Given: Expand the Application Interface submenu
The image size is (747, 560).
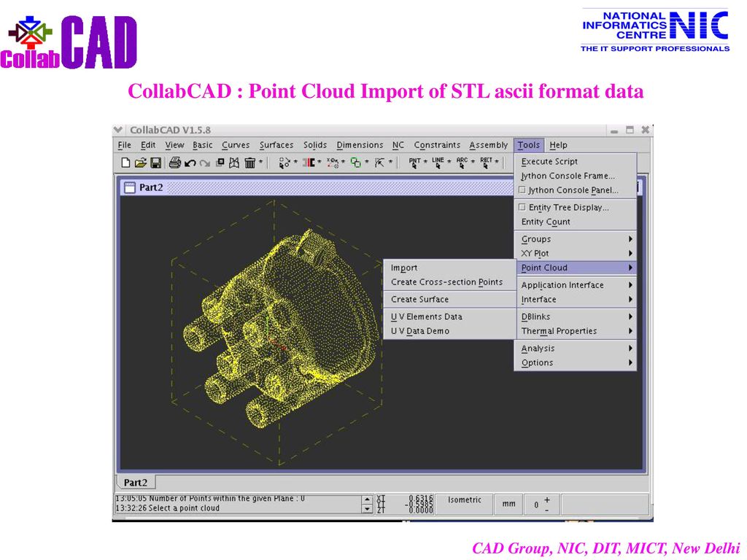Looking at the screenshot, I should point(576,285).
